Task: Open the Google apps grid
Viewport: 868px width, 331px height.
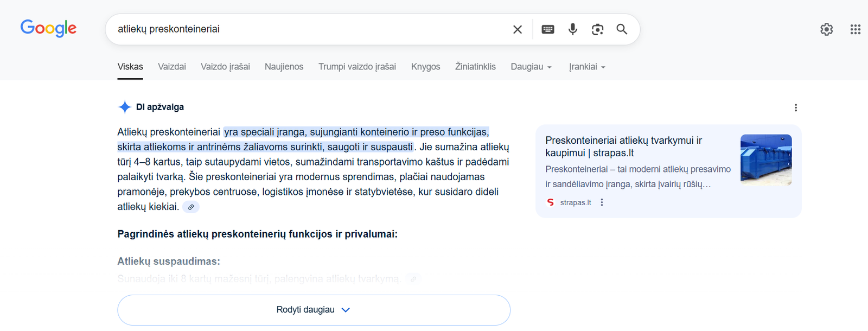Action: [855, 29]
